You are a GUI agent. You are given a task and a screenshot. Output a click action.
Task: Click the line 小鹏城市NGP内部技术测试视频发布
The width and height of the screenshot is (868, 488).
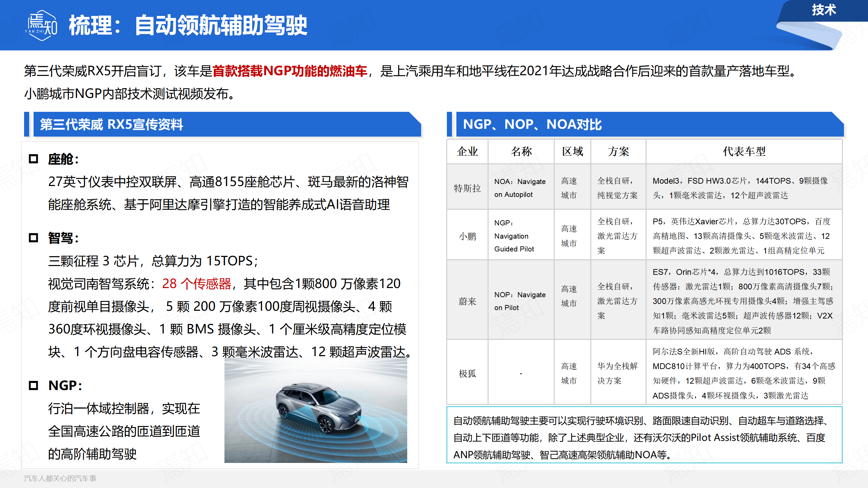pyautogui.click(x=129, y=94)
